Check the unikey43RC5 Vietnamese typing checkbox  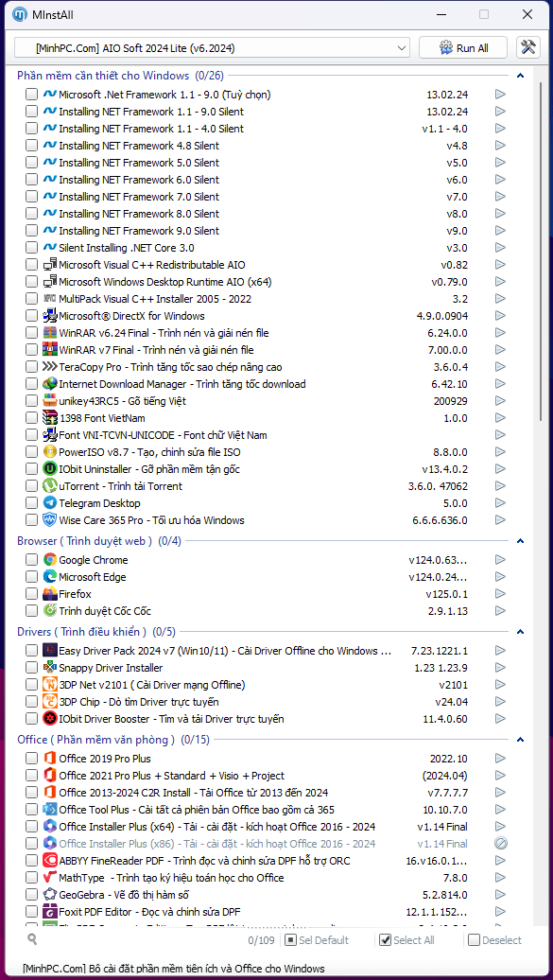pos(31,401)
